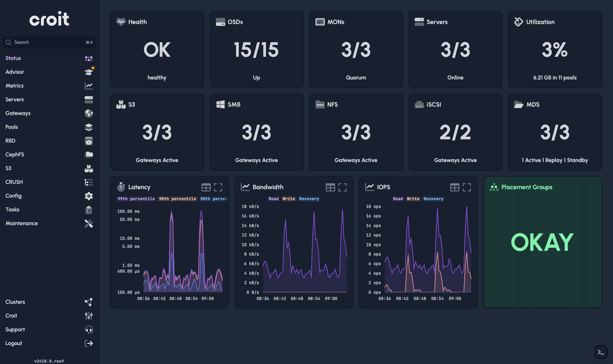Toggle Read series in Bandwidth legend

pyautogui.click(x=273, y=199)
